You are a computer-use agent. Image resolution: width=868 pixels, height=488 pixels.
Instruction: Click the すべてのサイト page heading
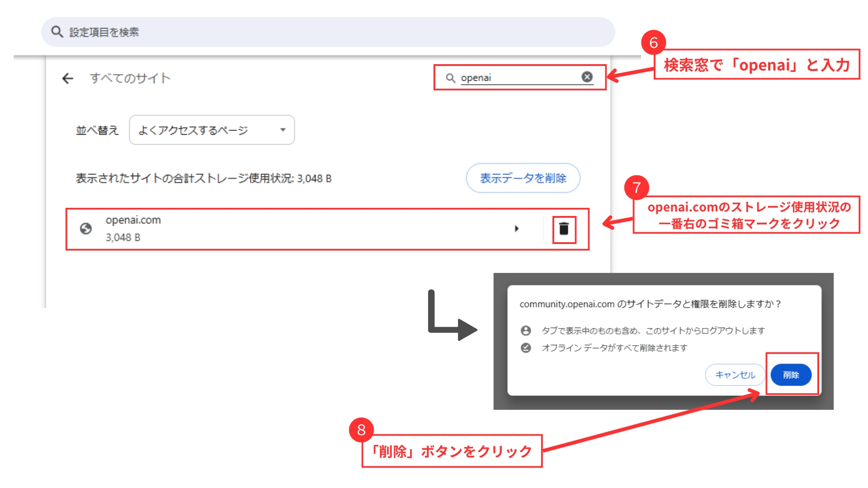pos(130,78)
